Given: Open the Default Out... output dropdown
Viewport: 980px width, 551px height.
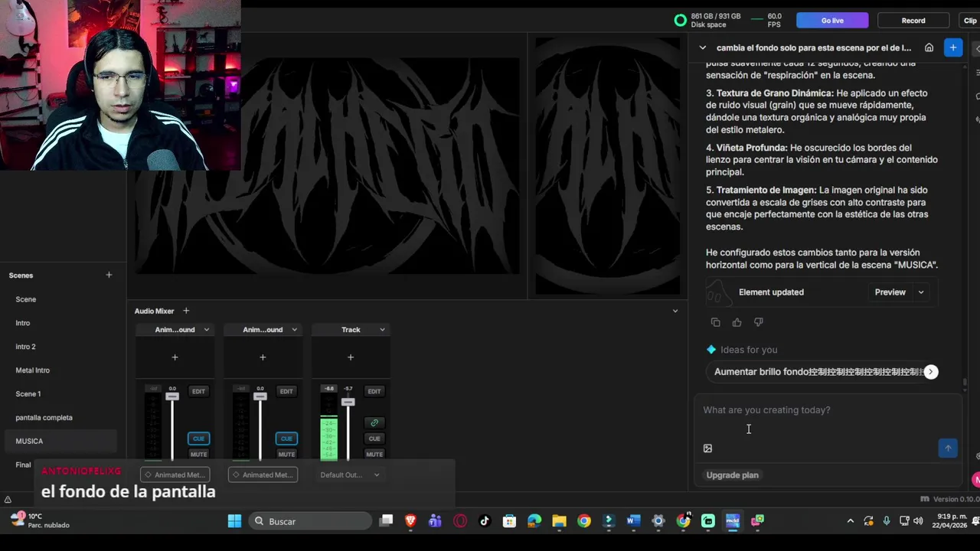Looking at the screenshot, I should (x=350, y=474).
